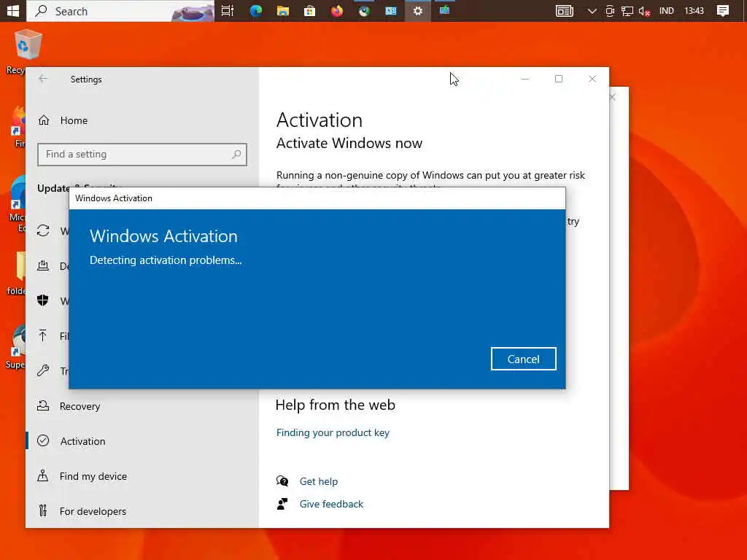Click the Find my device person icon
Viewport: 747px width, 560px height.
(43, 475)
